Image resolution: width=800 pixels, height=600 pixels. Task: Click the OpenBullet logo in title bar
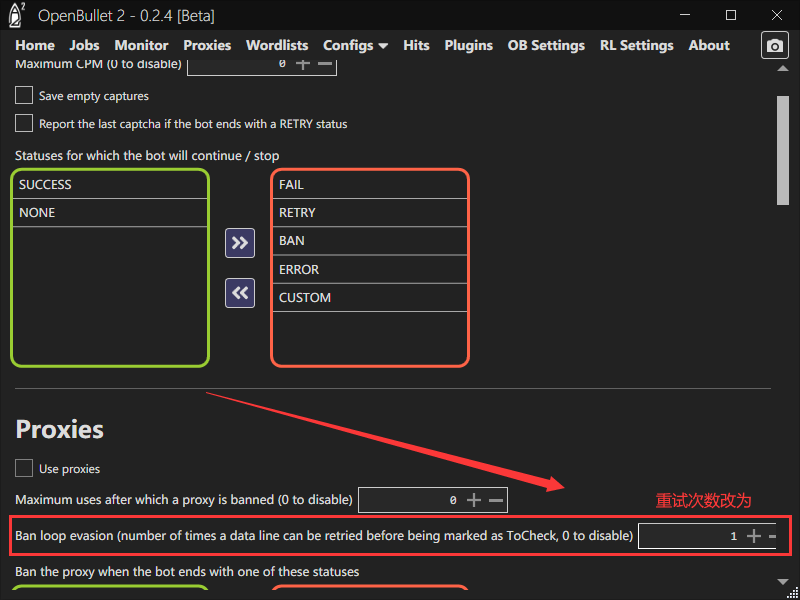(17, 15)
